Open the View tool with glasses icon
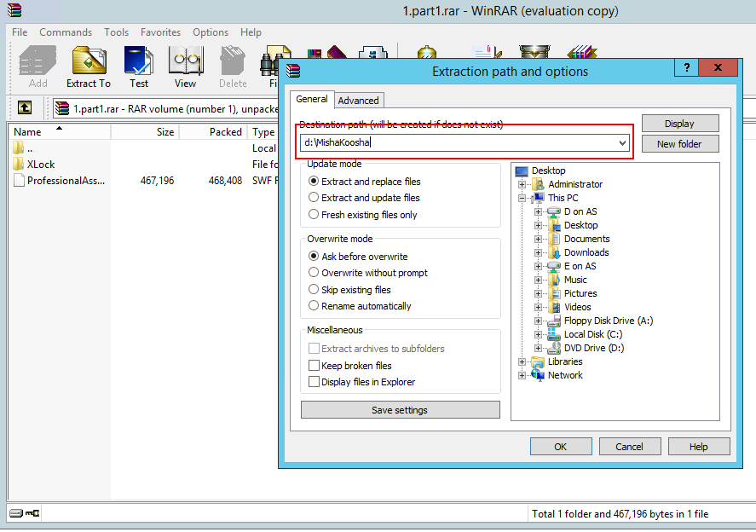The width and height of the screenshot is (756, 532). 186,61
